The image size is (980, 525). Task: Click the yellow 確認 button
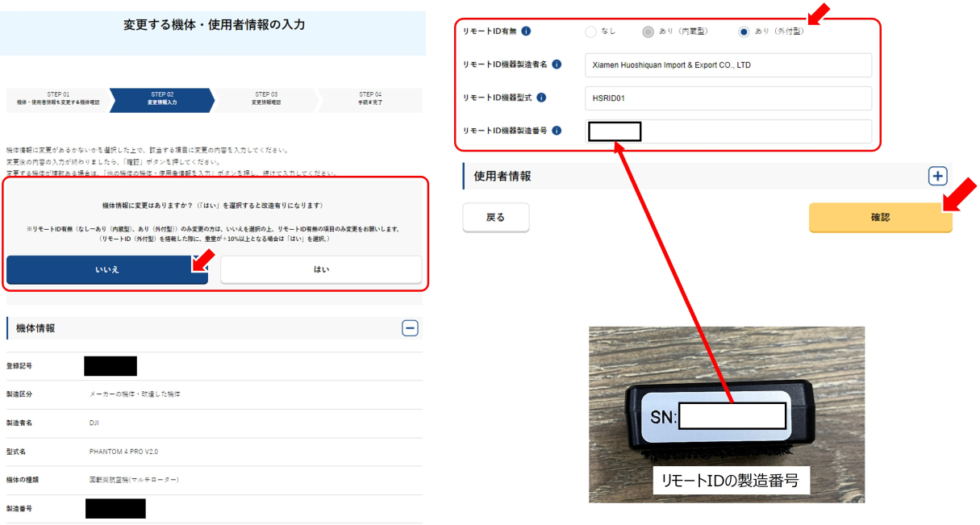[x=880, y=217]
